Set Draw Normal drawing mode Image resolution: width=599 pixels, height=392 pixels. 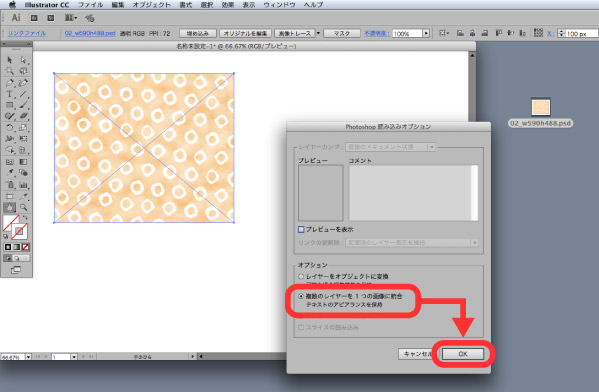(x=8, y=258)
